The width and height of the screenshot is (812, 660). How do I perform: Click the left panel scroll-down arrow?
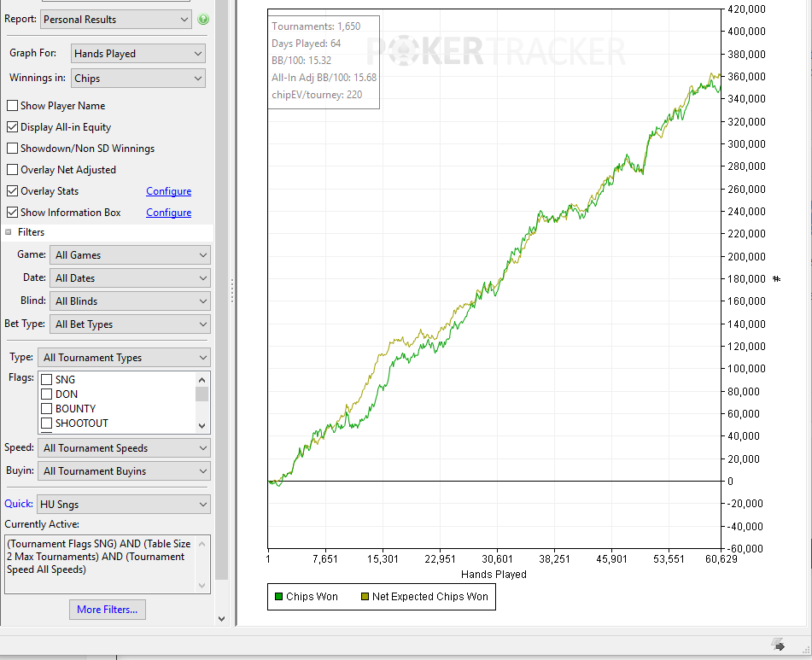click(222, 618)
